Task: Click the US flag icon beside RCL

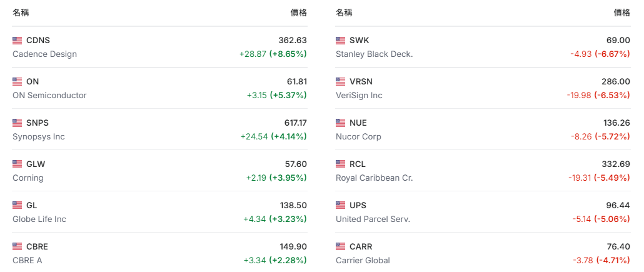Action: click(x=340, y=164)
